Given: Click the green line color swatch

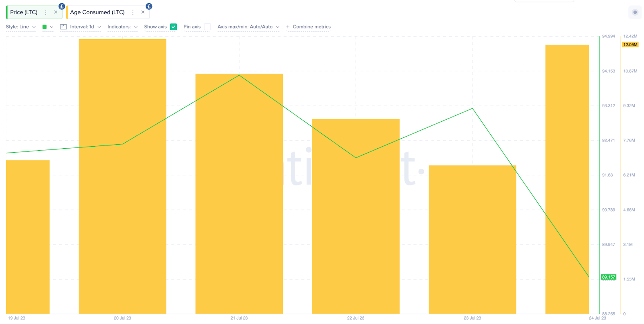Looking at the screenshot, I should pos(45,27).
